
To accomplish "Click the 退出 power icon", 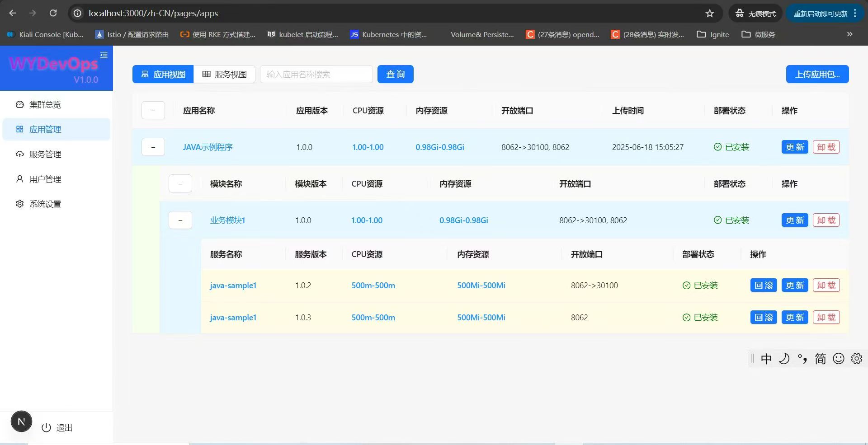I will tap(46, 427).
